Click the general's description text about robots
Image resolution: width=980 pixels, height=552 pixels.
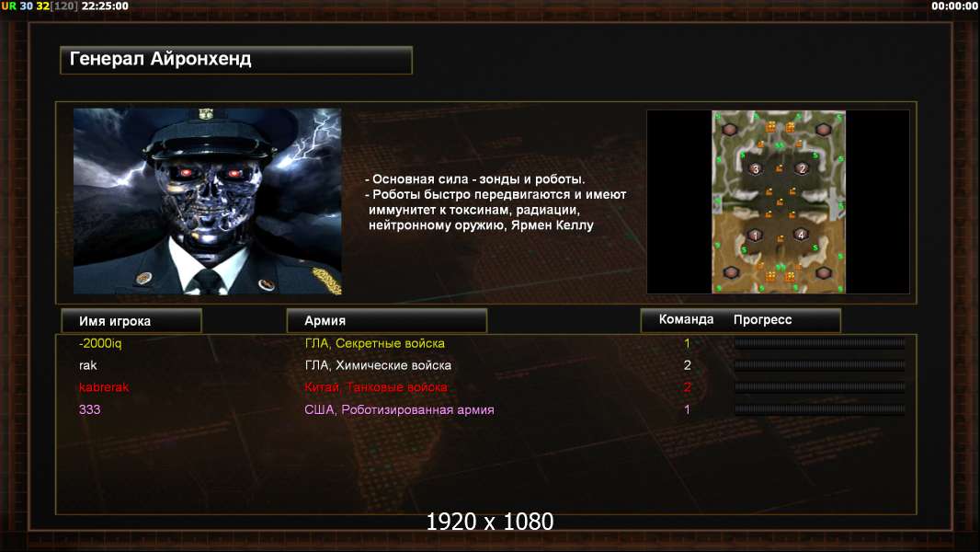click(x=495, y=201)
